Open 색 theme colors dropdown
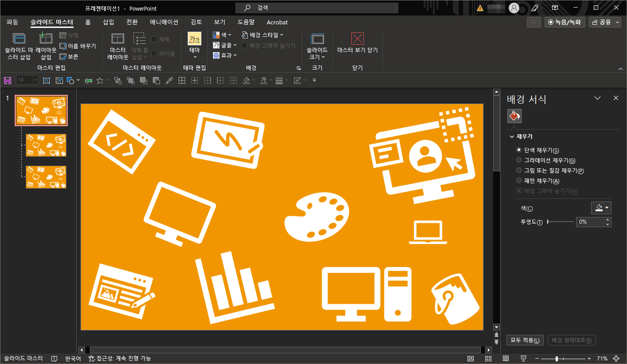627x364 pixels. pyautogui.click(x=222, y=35)
